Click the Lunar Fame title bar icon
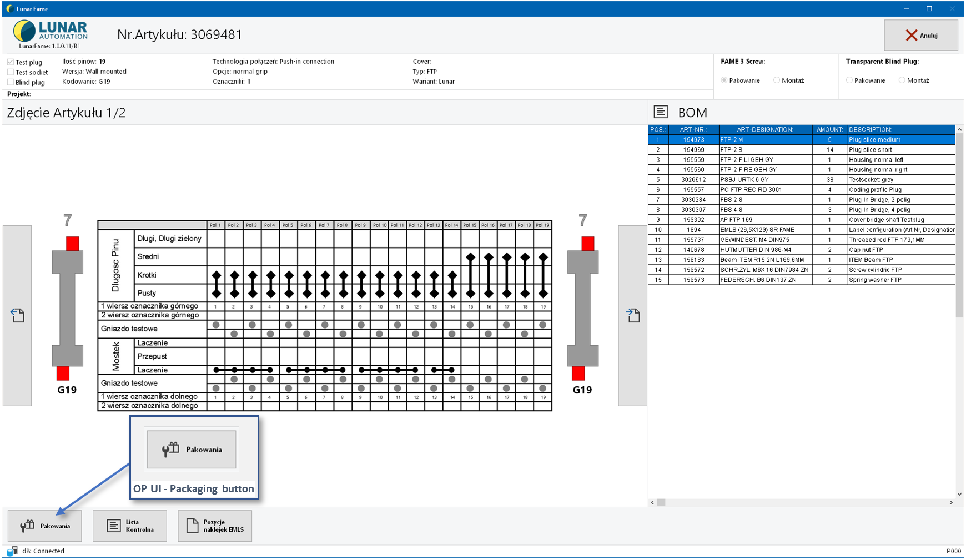Screen dimensions: 966x560 tap(9, 9)
